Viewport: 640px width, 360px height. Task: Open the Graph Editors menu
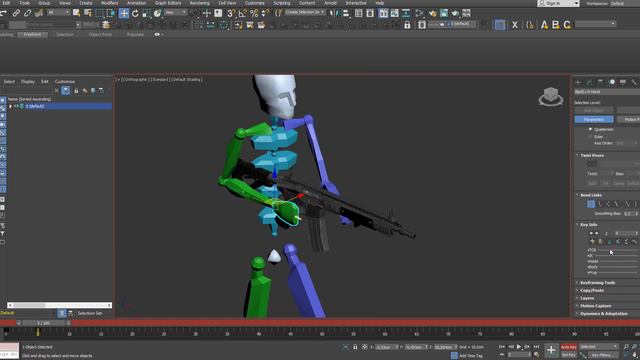point(168,3)
